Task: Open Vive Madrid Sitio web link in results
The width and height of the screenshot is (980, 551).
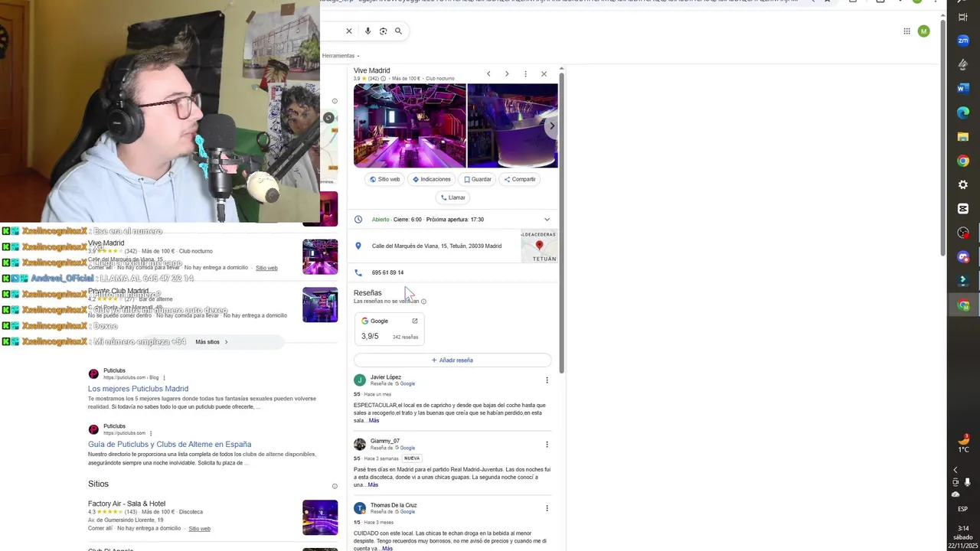Action: tap(266, 268)
